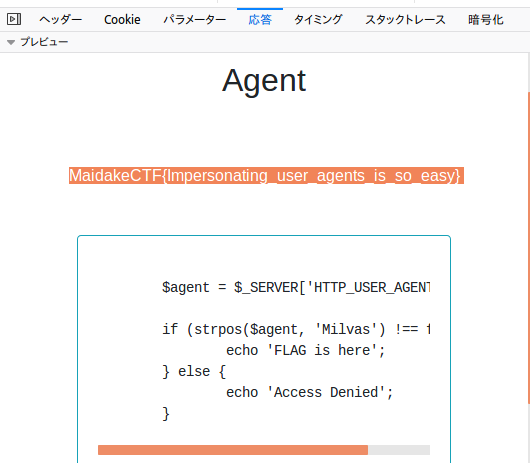Switch to the スタックトレース tab

(x=405, y=20)
